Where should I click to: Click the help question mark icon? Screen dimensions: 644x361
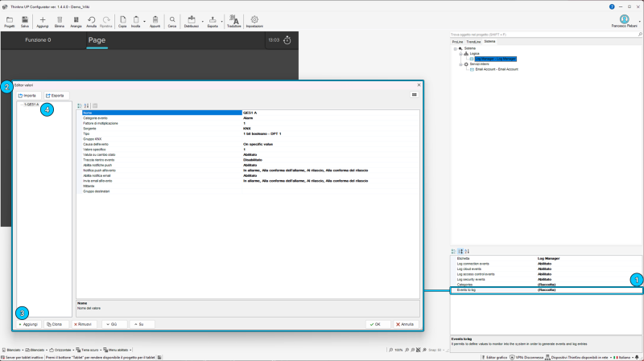[612, 6]
